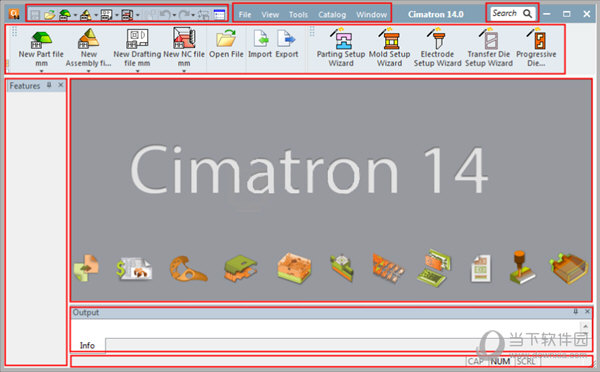Close the Features panel
The height and width of the screenshot is (372, 600).
(x=60, y=85)
